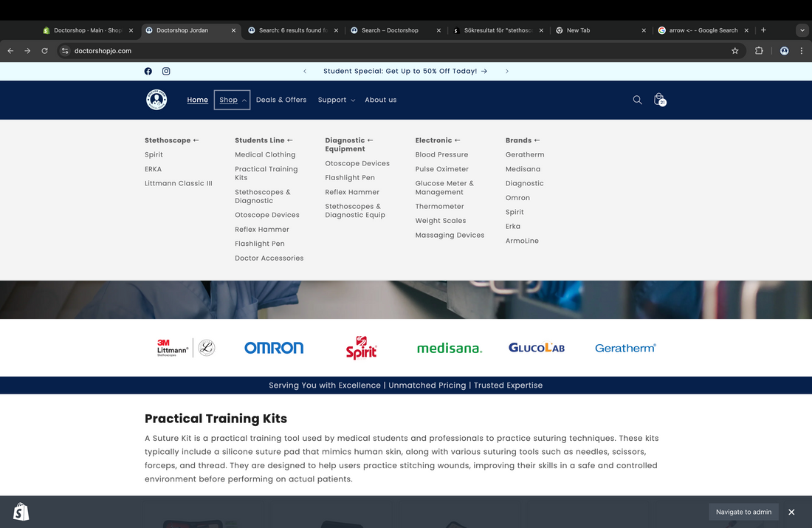This screenshot has height=528, width=812.
Task: Open a new tab with plus icon
Action: (x=763, y=30)
